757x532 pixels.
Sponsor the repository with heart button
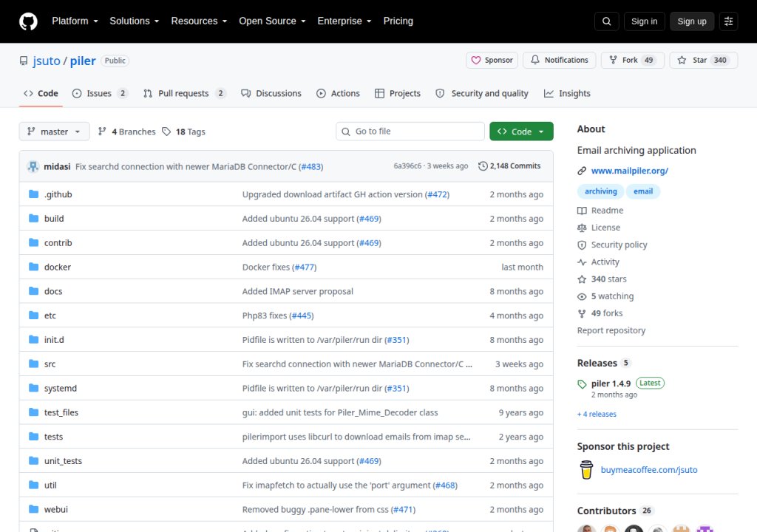pos(492,61)
